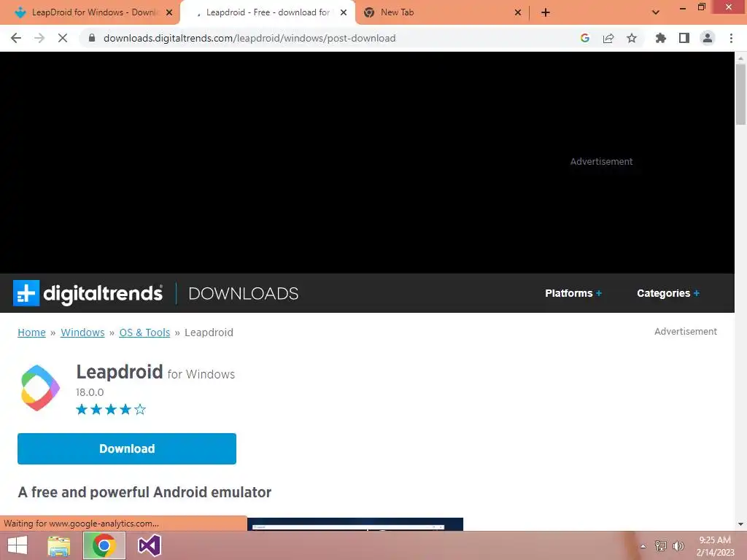Click 'A free and powerful Android emulator' heading

pos(144,492)
